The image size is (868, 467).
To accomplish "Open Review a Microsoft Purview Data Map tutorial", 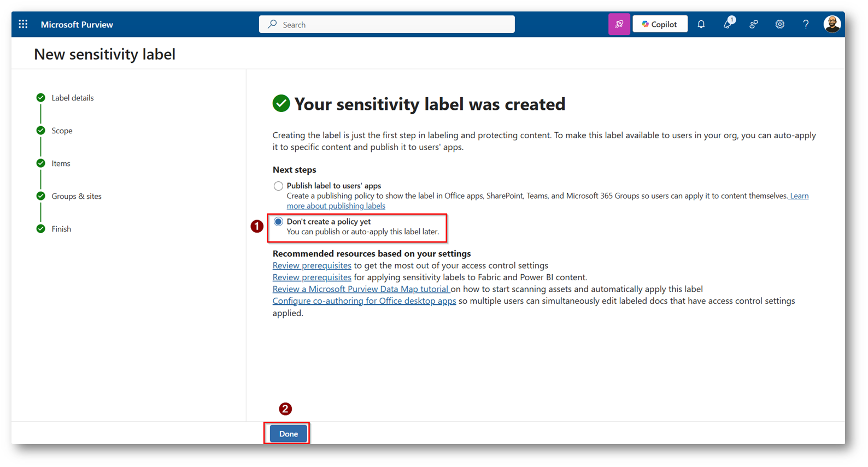I will click(x=361, y=289).
